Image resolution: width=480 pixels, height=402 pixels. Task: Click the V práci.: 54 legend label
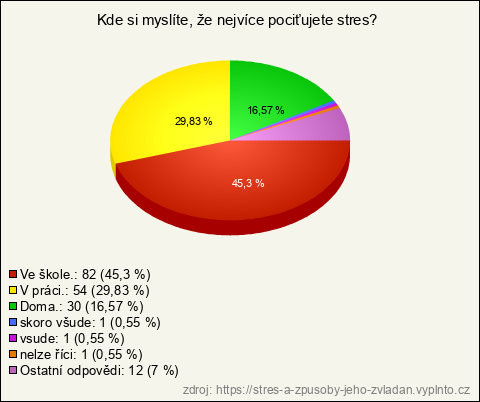pyautogui.click(x=85, y=290)
